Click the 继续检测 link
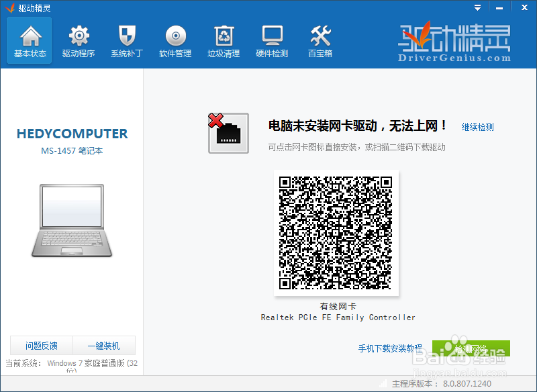The width and height of the screenshot is (537, 392). click(x=477, y=127)
